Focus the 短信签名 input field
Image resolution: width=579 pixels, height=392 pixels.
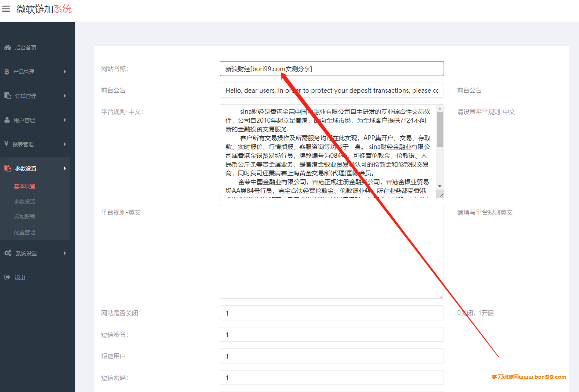(x=331, y=334)
